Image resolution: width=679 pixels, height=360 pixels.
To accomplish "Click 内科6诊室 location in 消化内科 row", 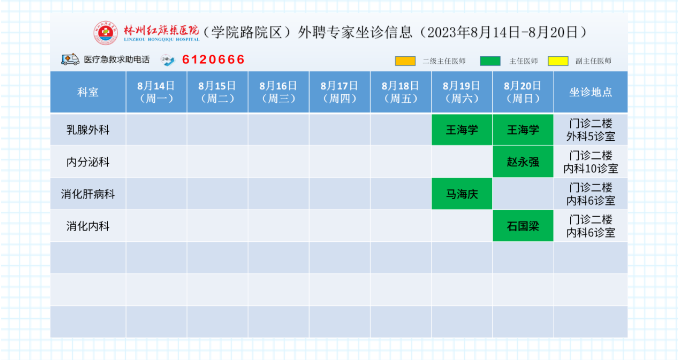I will [x=591, y=226].
